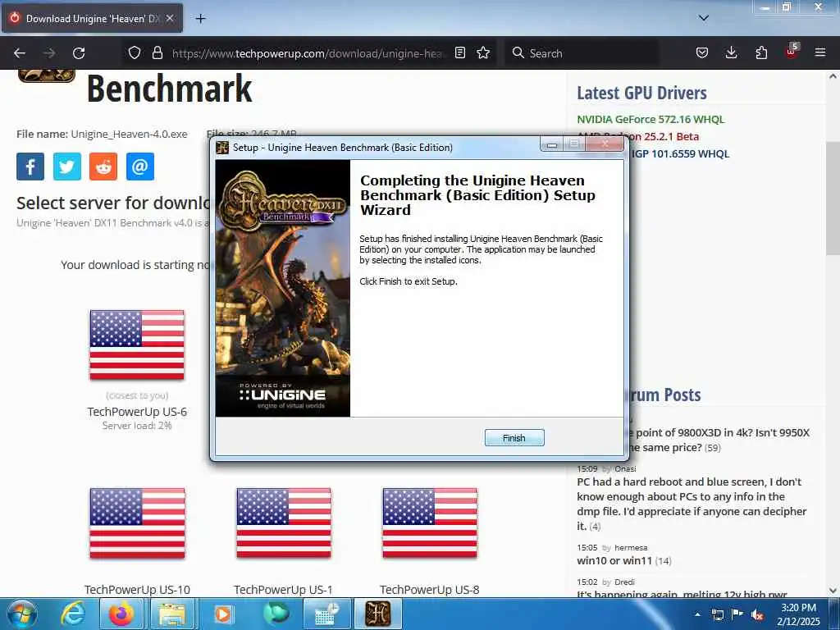Click the scrollbar down arrow
840x630 pixels.
(x=833, y=591)
